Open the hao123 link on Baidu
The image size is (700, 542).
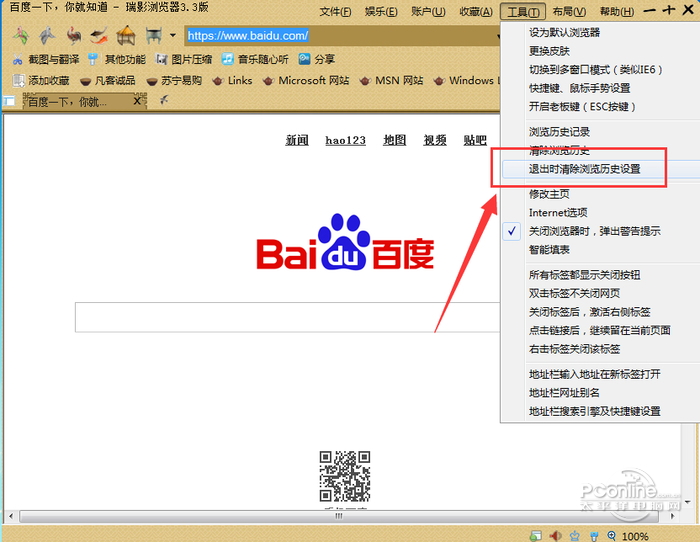coord(346,140)
